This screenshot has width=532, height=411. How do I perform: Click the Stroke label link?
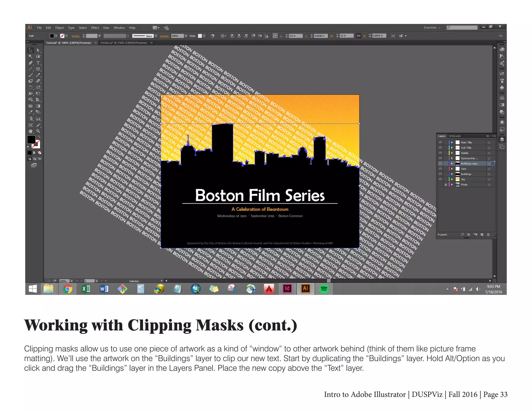(76, 36)
